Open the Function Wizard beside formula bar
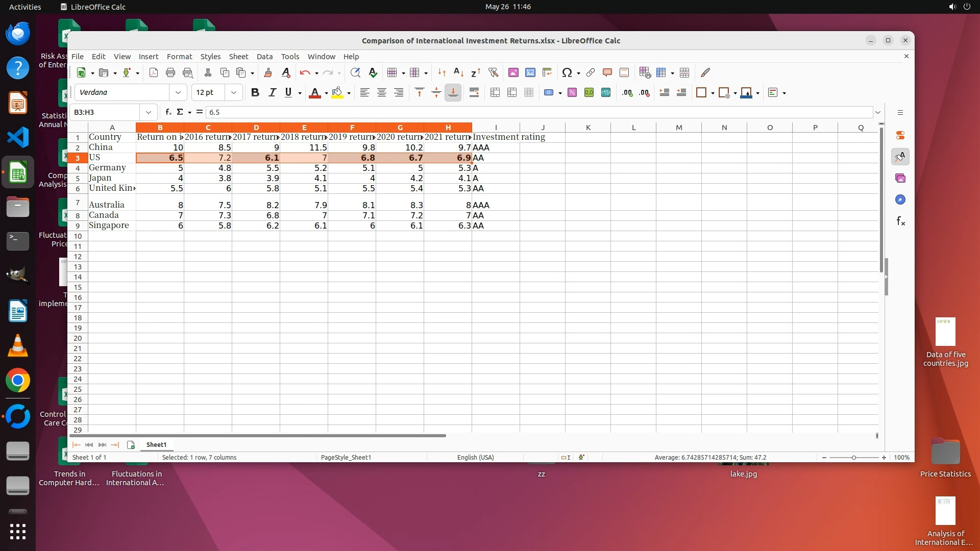 coord(168,112)
